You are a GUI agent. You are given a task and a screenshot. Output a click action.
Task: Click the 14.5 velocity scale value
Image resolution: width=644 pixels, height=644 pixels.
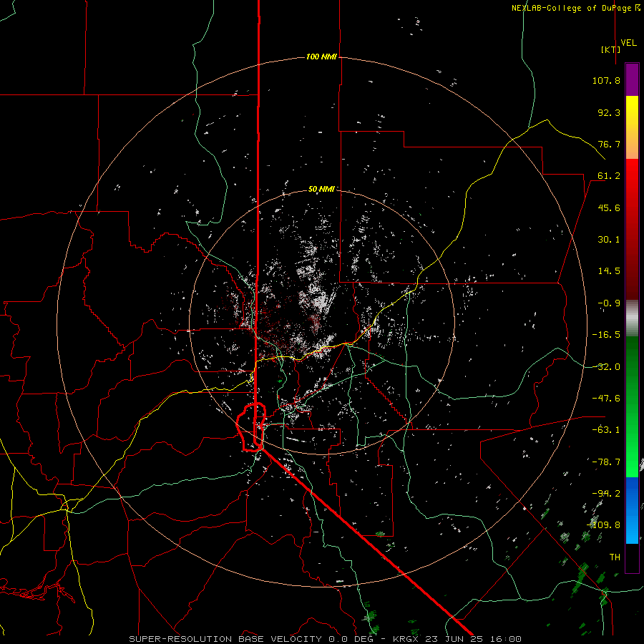coord(609,271)
